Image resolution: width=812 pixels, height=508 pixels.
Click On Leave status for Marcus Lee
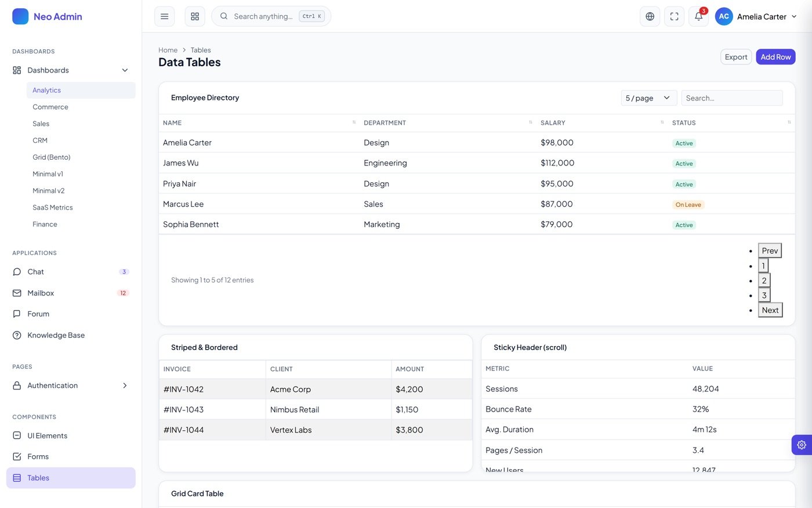point(688,204)
